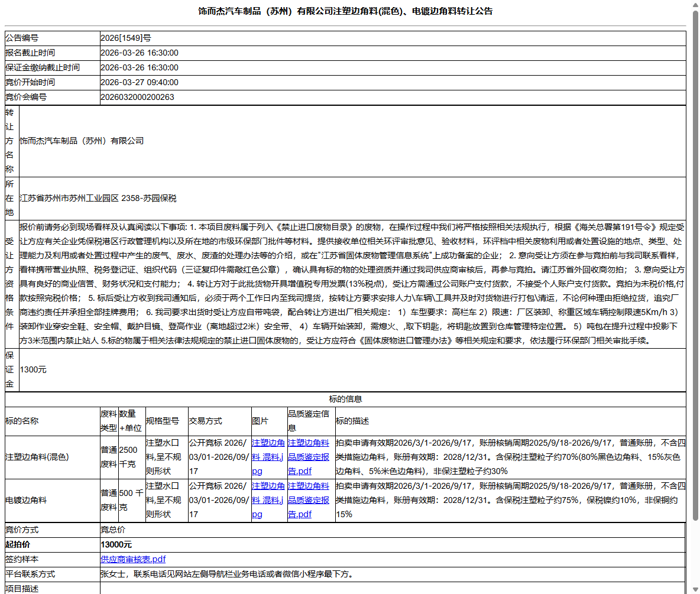Open quality report PDF in 电镀边角料 row
The width and height of the screenshot is (700, 594).
(308, 500)
